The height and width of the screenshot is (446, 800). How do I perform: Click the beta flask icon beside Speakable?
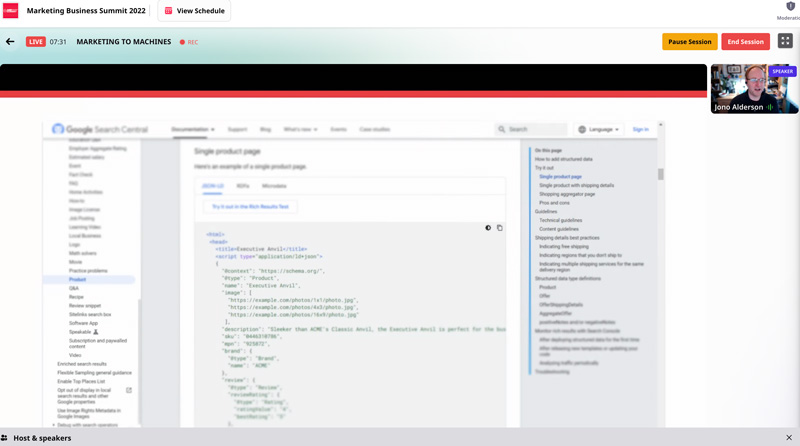(95, 332)
